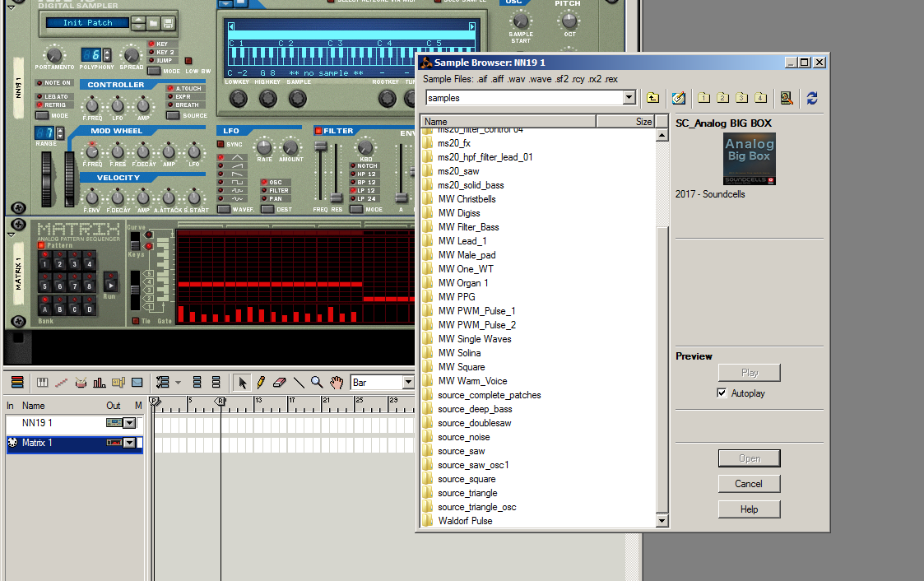924x581 pixels.
Task: Open favorite folder location 1
Action: pyautogui.click(x=703, y=98)
